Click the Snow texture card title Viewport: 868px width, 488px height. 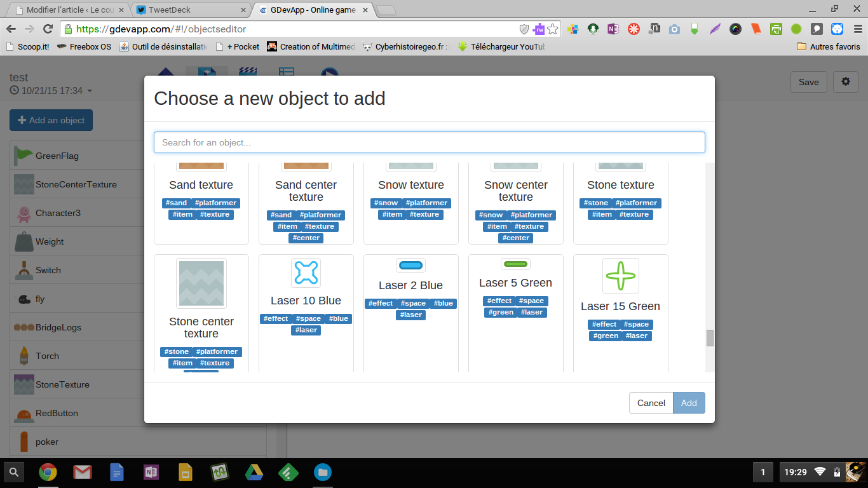click(x=411, y=185)
